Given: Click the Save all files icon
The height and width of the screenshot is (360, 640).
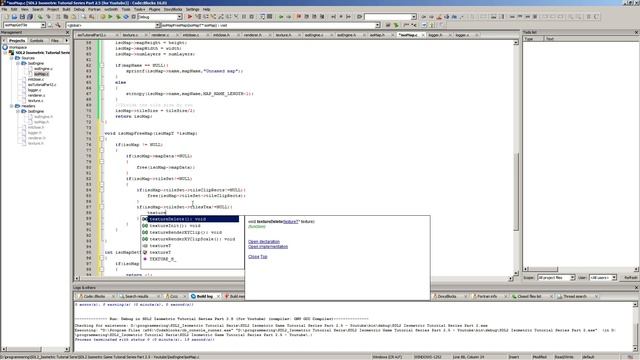Looking at the screenshot, I should pyautogui.click(x=30, y=17).
